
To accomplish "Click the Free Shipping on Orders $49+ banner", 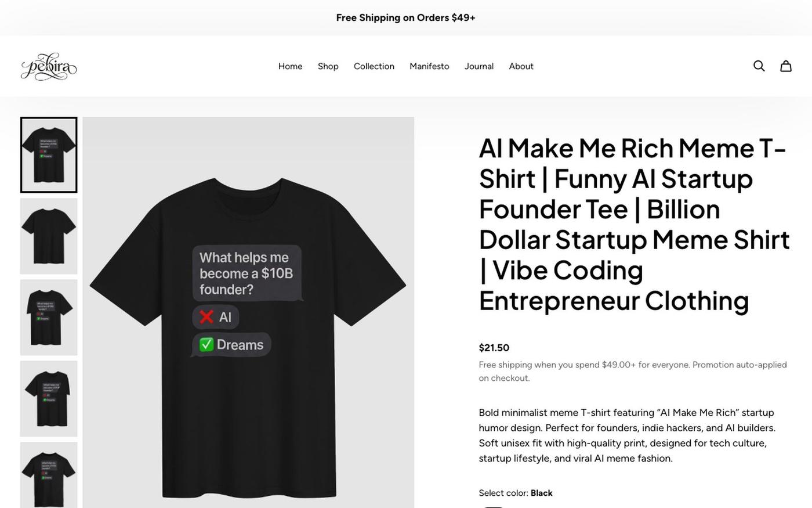I will [x=406, y=17].
